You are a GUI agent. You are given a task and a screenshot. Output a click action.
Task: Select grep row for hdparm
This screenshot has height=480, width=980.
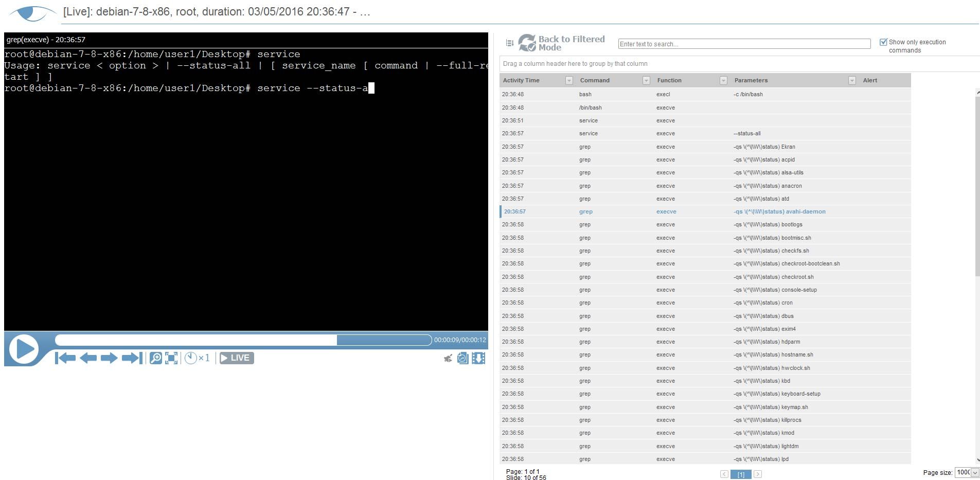tap(705, 342)
